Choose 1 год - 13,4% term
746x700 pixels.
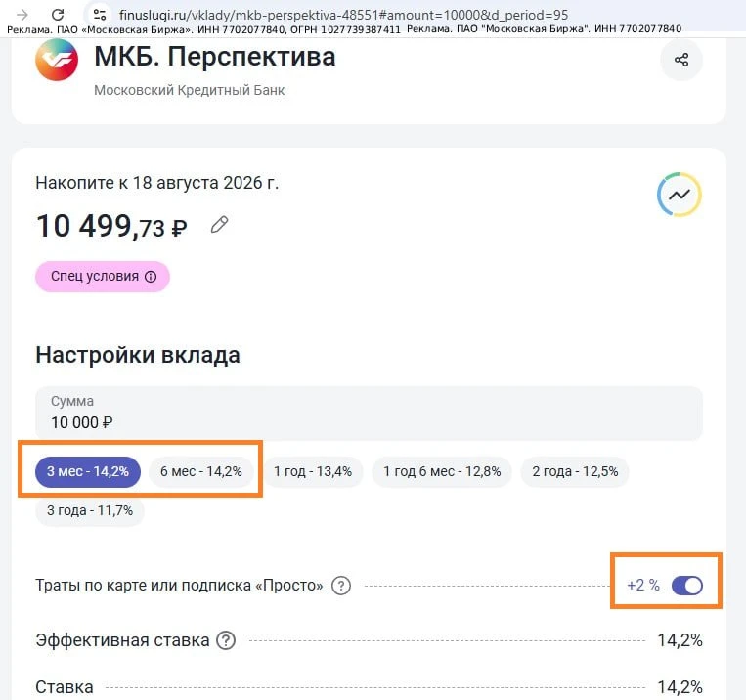pos(313,471)
